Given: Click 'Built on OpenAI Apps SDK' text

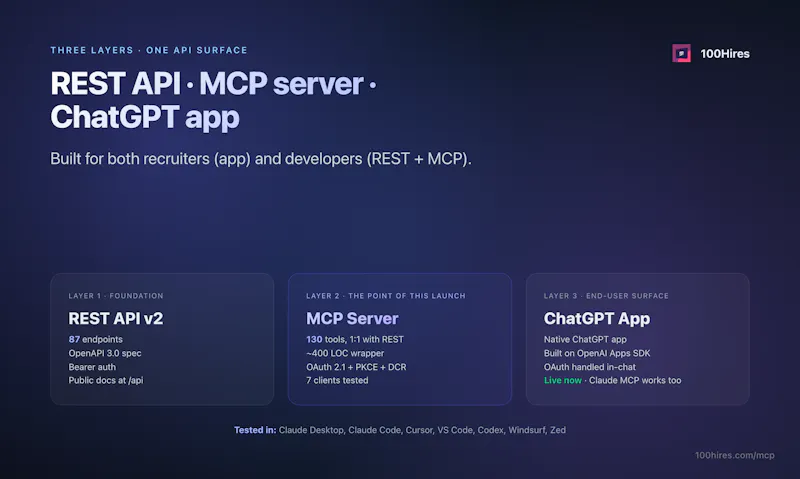Looking at the screenshot, I should [x=597, y=353].
